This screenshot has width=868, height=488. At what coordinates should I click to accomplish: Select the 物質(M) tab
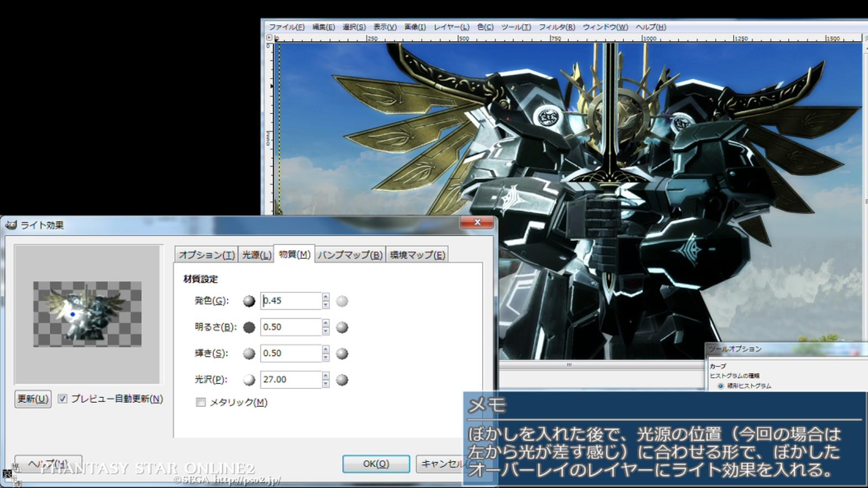(294, 254)
